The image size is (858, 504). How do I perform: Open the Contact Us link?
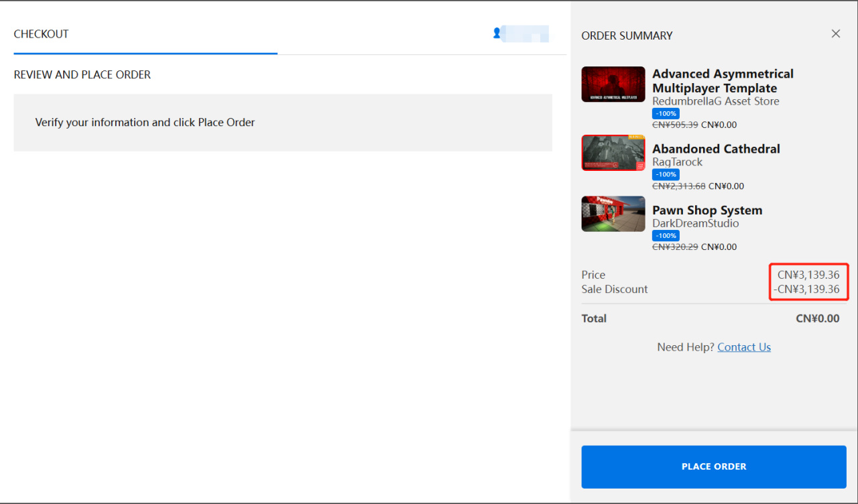pos(744,347)
